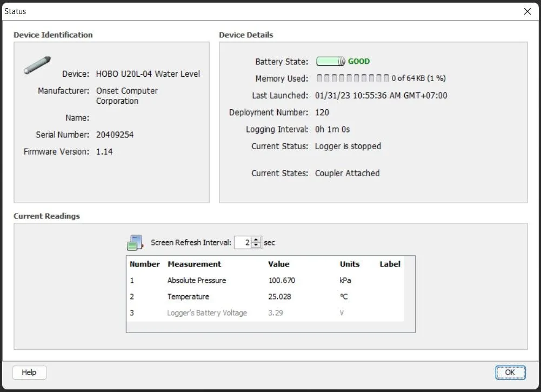Viewport: 541px width, 392px height.
Task: Click the Last Launched date value
Action: coord(381,96)
